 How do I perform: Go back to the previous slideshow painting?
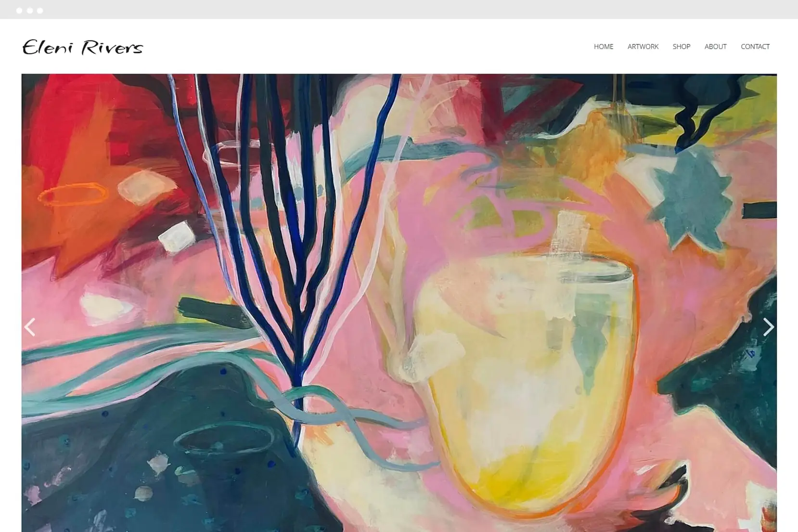coord(30,327)
